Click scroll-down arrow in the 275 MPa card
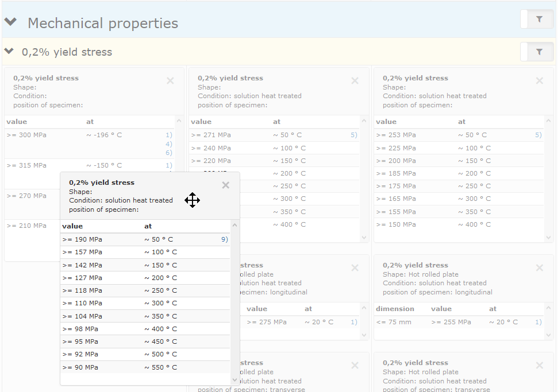The width and height of the screenshot is (558, 392). tap(364, 335)
